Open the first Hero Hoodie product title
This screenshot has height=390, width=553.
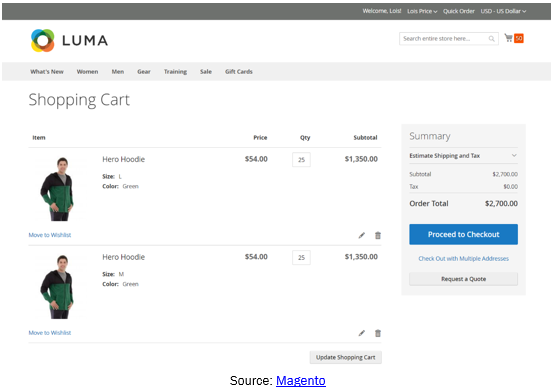click(x=123, y=159)
